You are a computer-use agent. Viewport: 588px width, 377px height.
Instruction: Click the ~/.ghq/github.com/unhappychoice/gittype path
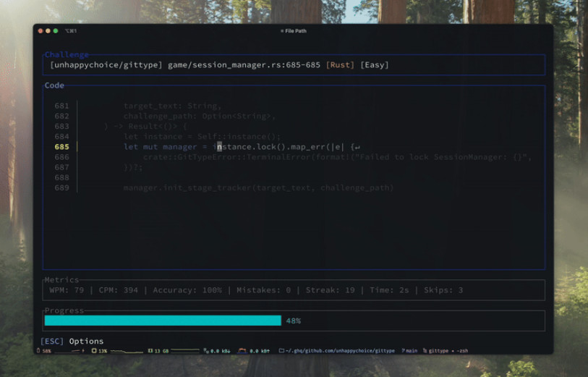(340, 351)
